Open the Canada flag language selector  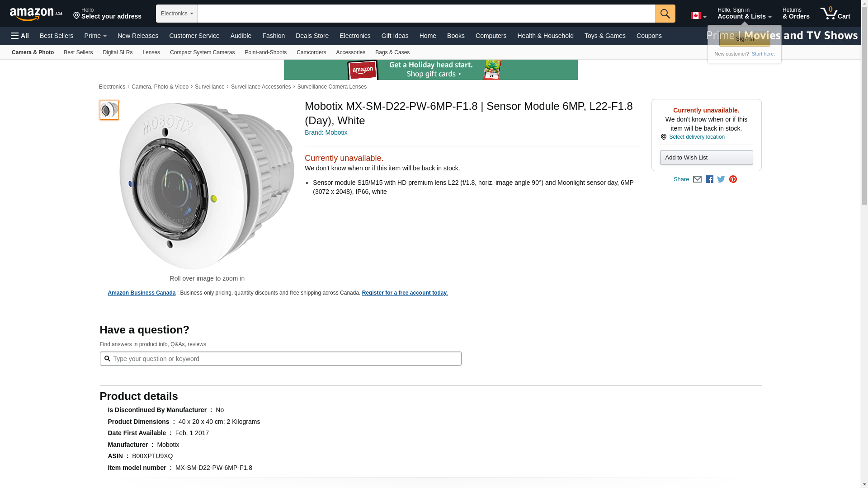(x=698, y=16)
